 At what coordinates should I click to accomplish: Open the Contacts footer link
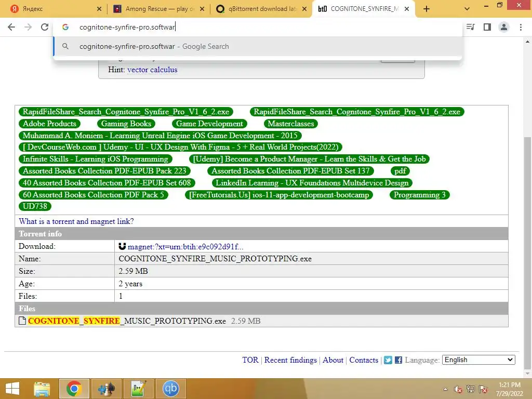pyautogui.click(x=364, y=360)
